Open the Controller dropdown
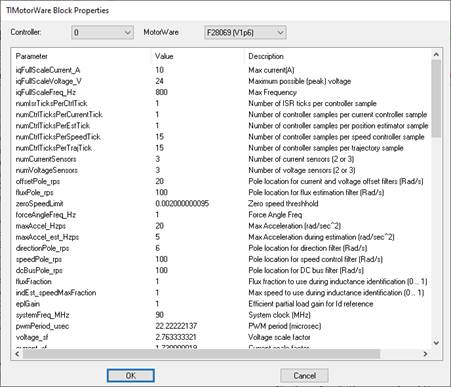Image resolution: width=451 pixels, height=387 pixels. 102,33
